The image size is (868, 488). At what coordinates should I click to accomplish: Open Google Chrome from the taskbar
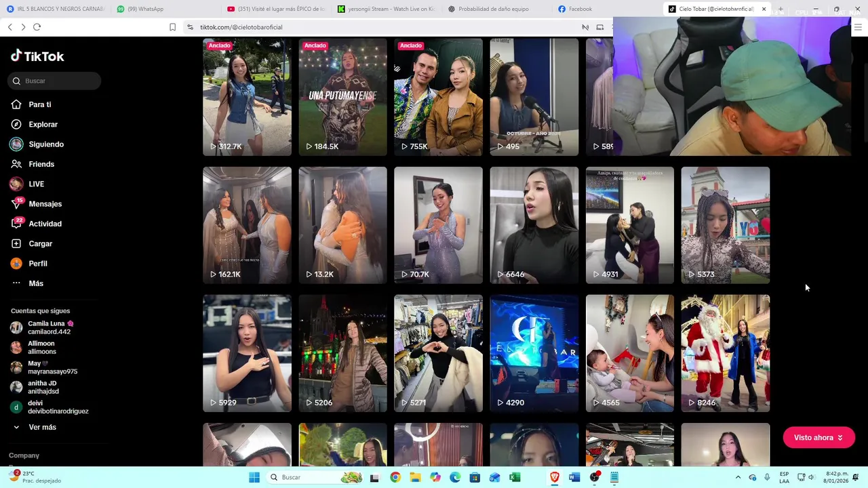point(395,477)
